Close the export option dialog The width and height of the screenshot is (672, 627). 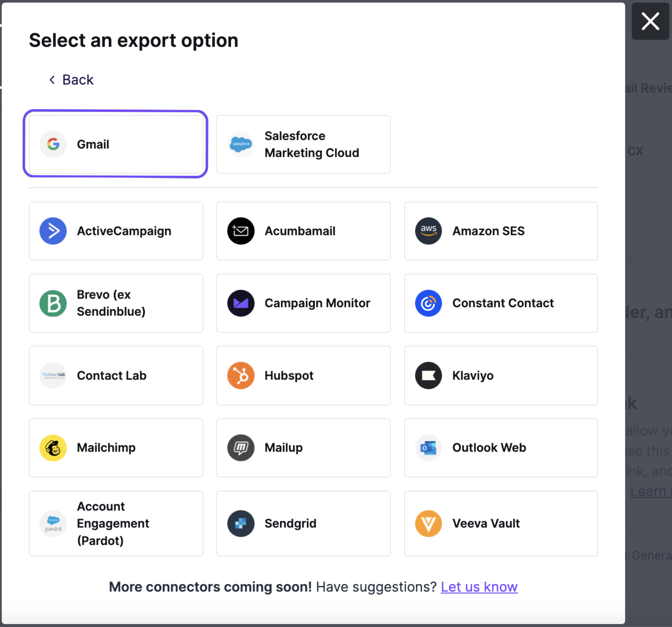pyautogui.click(x=650, y=21)
